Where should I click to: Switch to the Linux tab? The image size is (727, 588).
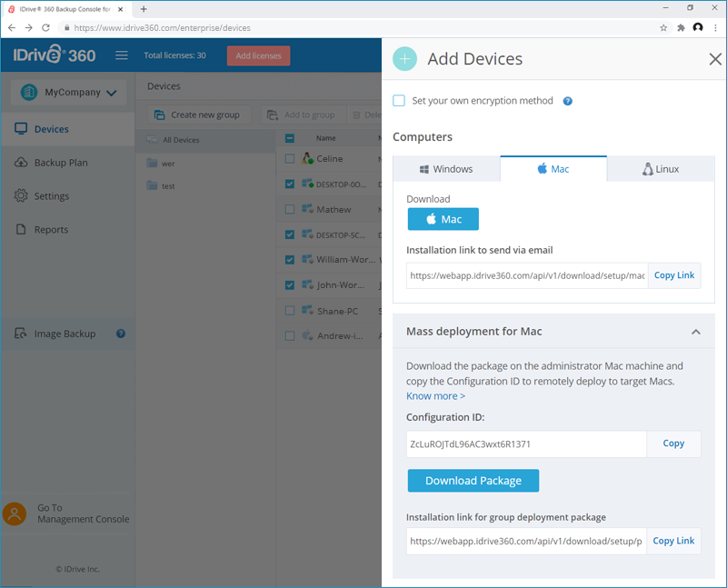pos(661,169)
